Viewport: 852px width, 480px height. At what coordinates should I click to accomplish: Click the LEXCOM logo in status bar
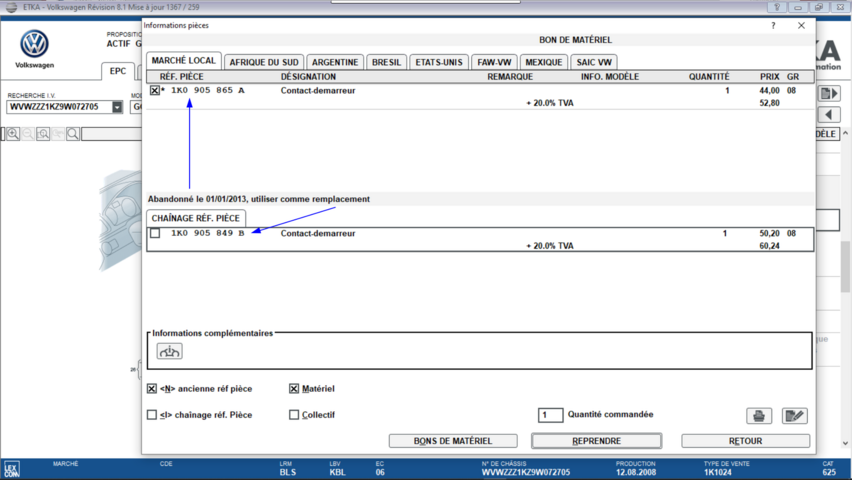(11, 469)
